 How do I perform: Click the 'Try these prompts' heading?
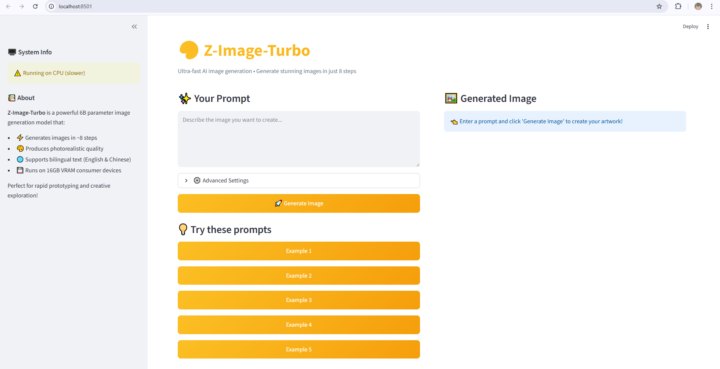pyautogui.click(x=231, y=229)
